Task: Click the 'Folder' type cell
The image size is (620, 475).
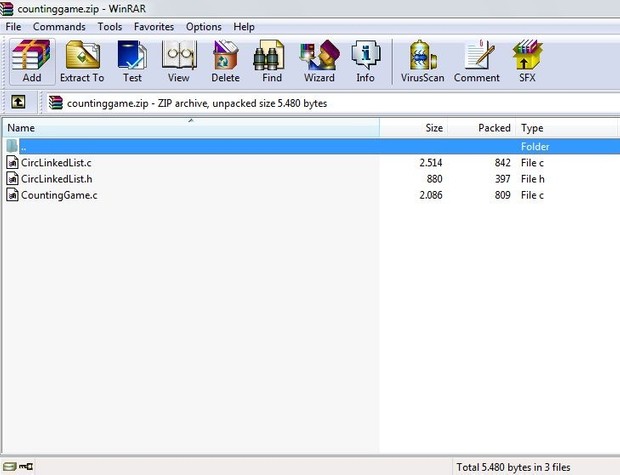Action: pyautogui.click(x=535, y=146)
